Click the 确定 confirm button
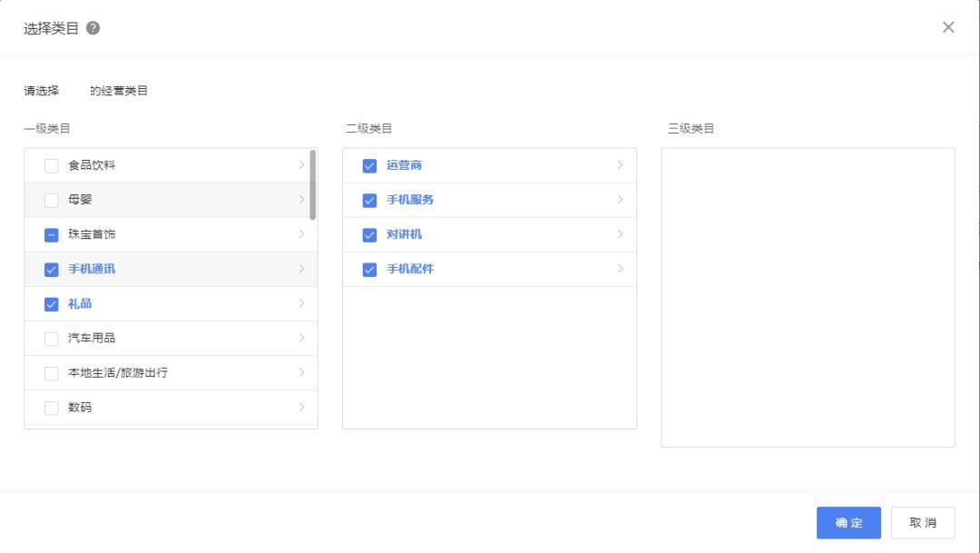The width and height of the screenshot is (980, 553). (x=848, y=522)
